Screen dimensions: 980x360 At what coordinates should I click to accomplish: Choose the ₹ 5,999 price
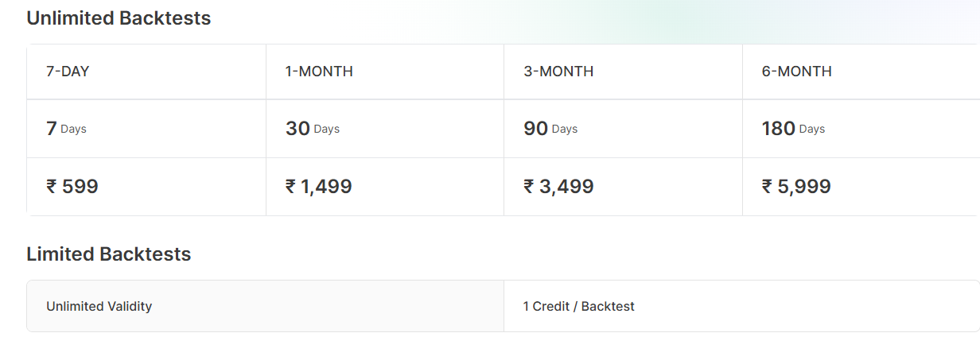tap(796, 187)
